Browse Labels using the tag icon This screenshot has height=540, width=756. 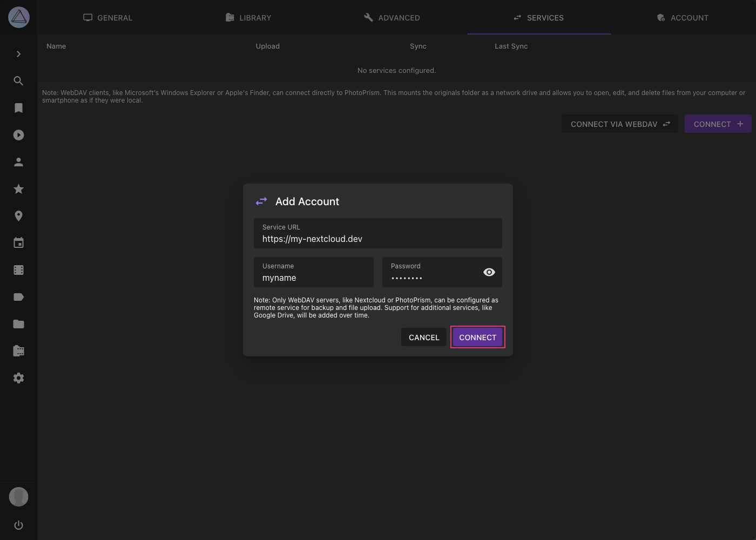click(18, 296)
